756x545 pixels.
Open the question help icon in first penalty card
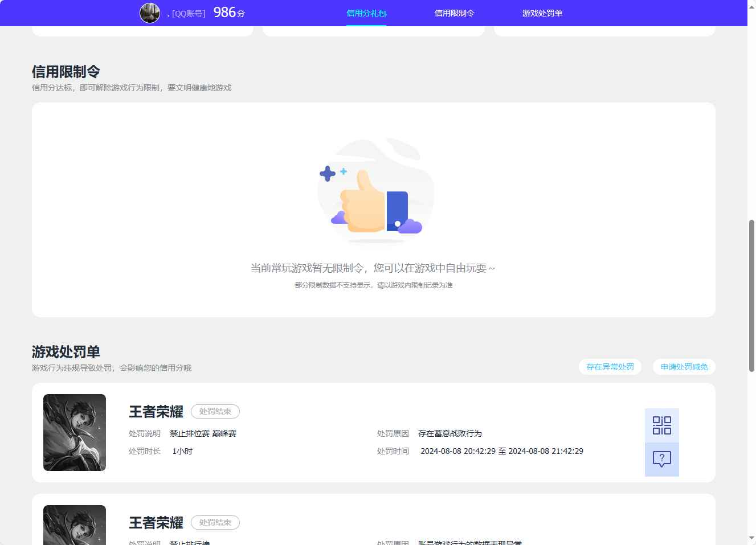pyautogui.click(x=661, y=459)
